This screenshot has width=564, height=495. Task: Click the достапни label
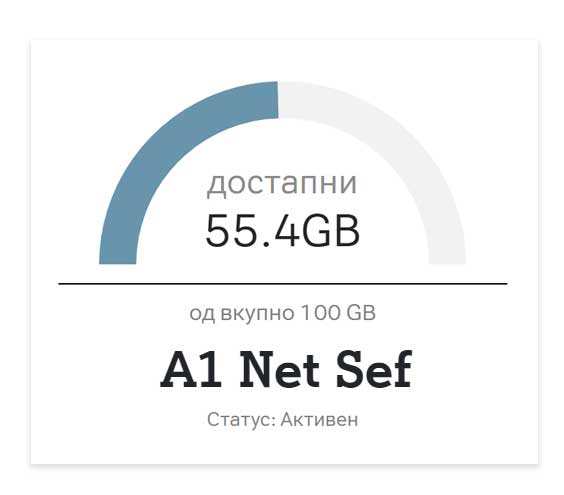[282, 184]
